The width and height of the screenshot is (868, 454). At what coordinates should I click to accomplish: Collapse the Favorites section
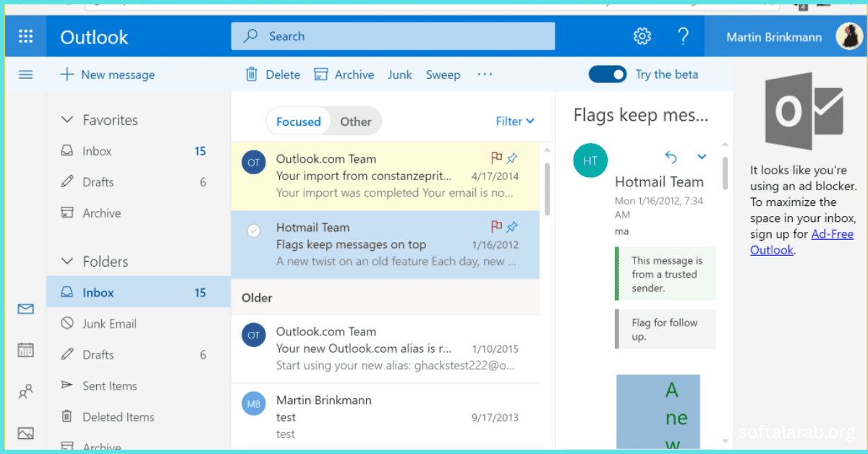67,120
